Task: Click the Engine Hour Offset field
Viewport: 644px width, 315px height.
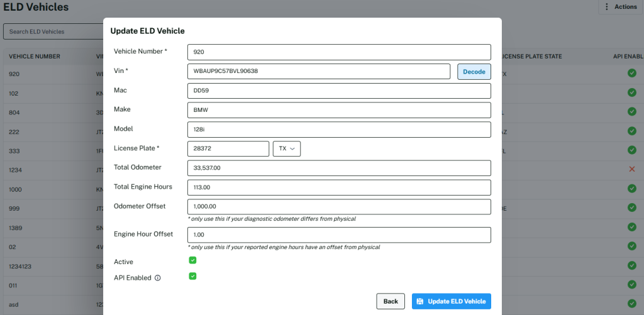Action: [x=338, y=235]
